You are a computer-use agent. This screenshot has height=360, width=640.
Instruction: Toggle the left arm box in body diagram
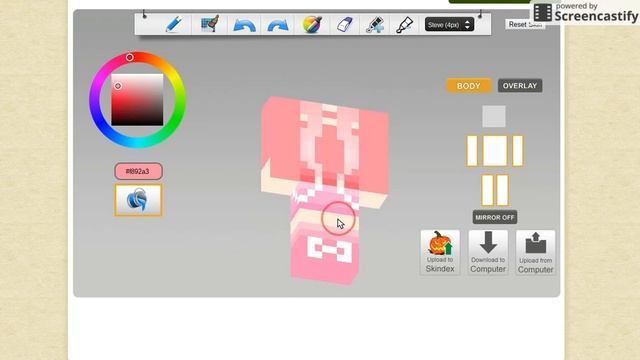[472, 151]
